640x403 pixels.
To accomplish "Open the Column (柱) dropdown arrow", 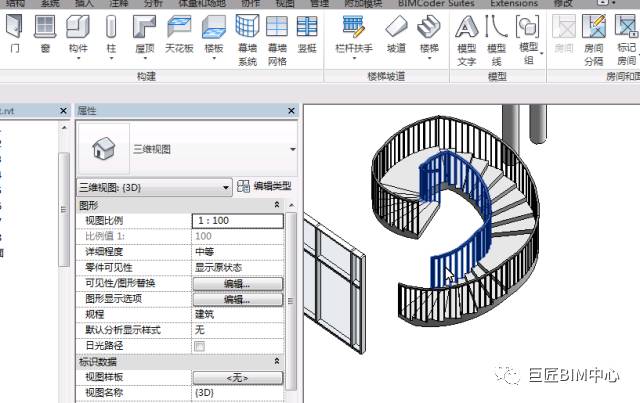I will 111,58.
